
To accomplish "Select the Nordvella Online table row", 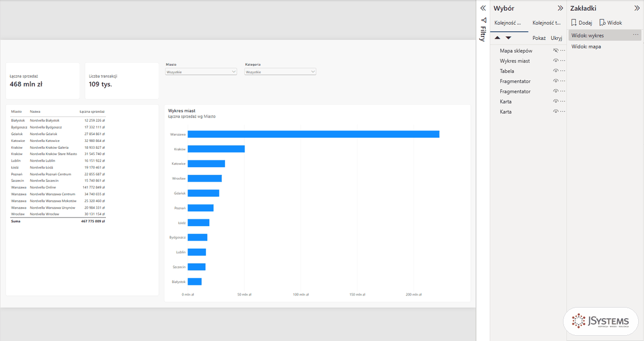I will click(x=58, y=187).
